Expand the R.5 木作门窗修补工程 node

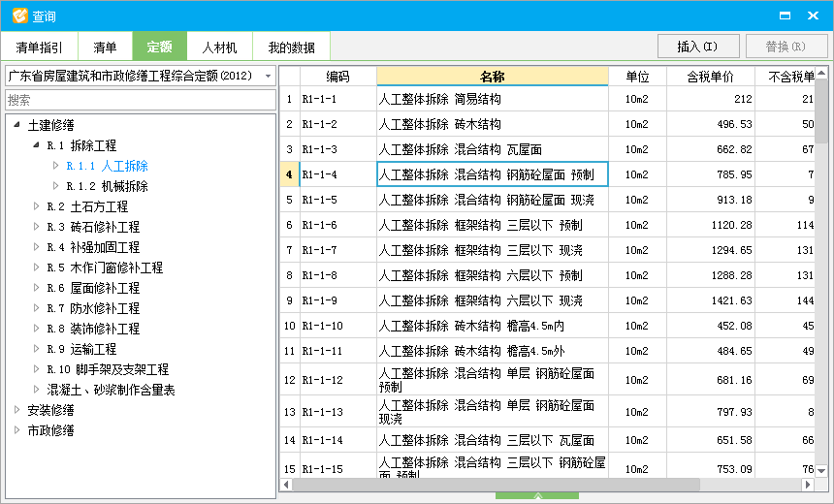(x=36, y=267)
